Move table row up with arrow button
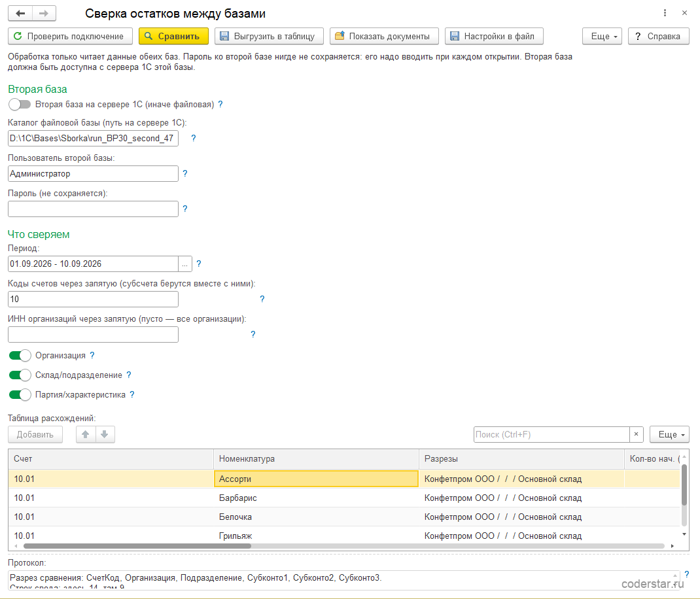This screenshot has width=700, height=599. pos(86,434)
